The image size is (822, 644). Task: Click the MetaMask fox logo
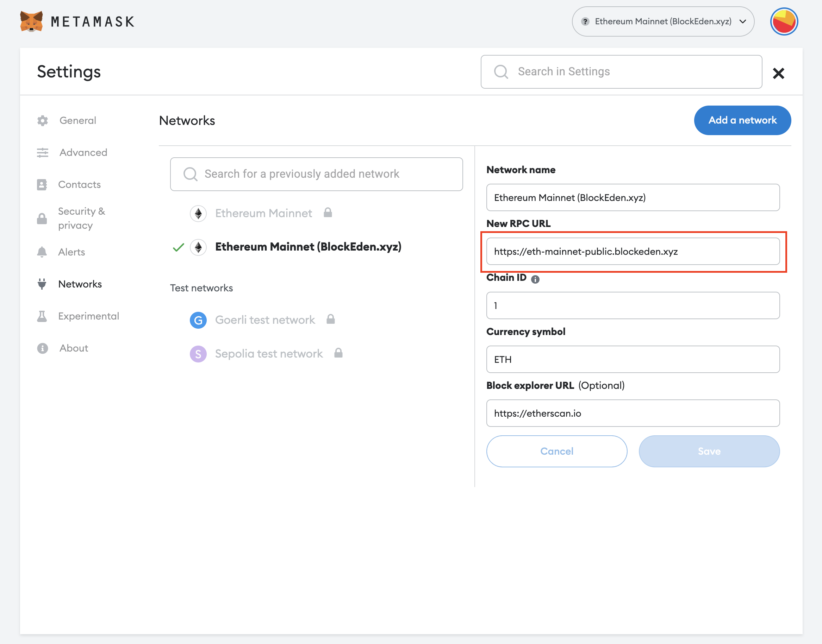point(31,21)
